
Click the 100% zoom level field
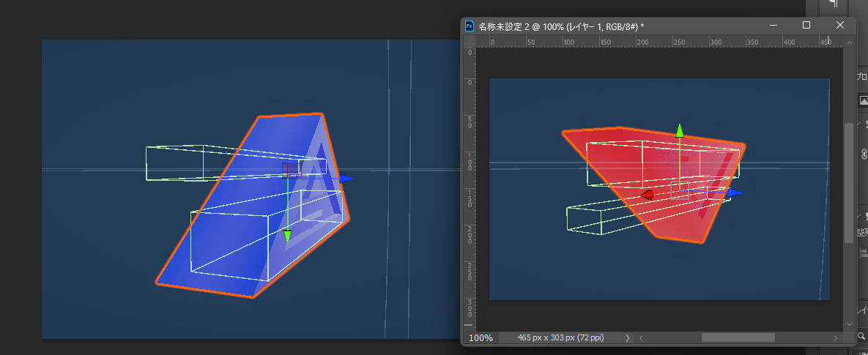coord(481,337)
